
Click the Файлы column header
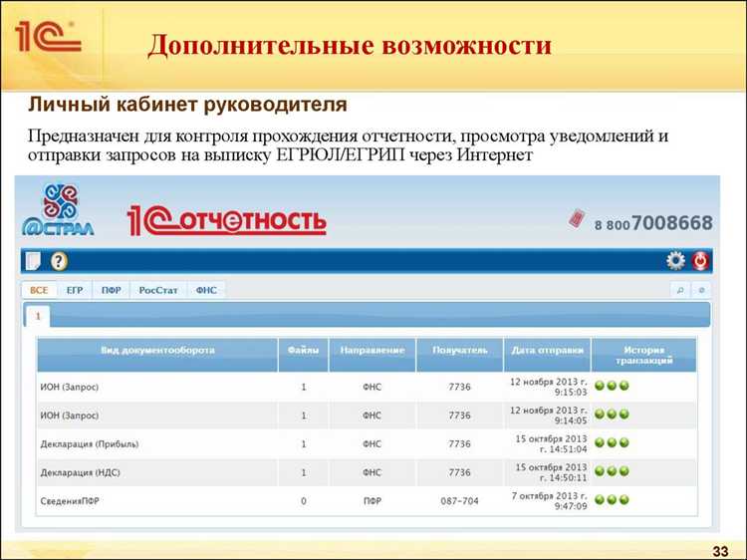coord(303,355)
